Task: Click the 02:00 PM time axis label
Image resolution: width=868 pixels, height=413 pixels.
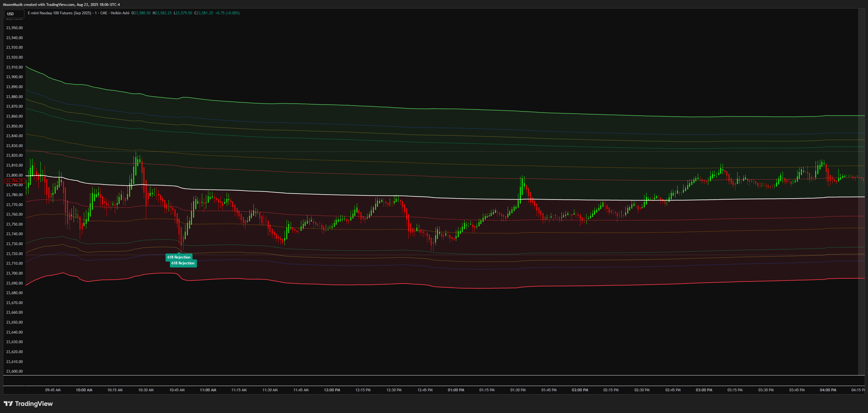Action: pos(580,390)
